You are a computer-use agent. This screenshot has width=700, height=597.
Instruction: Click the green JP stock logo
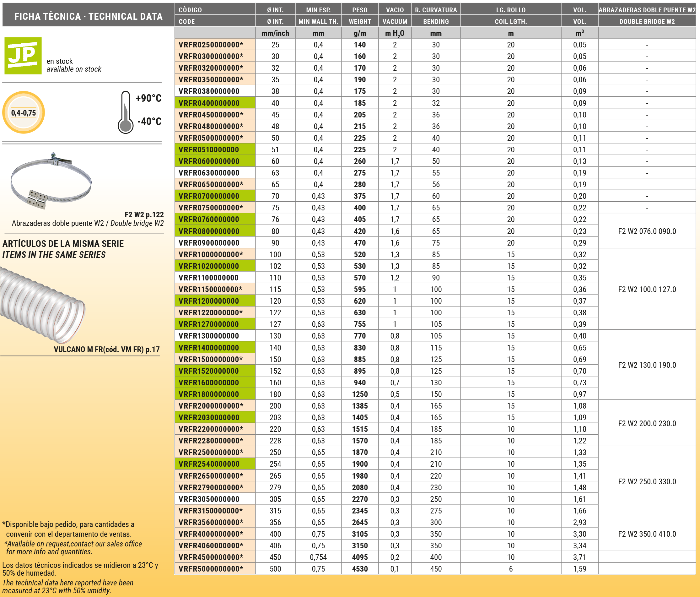pos(23,56)
